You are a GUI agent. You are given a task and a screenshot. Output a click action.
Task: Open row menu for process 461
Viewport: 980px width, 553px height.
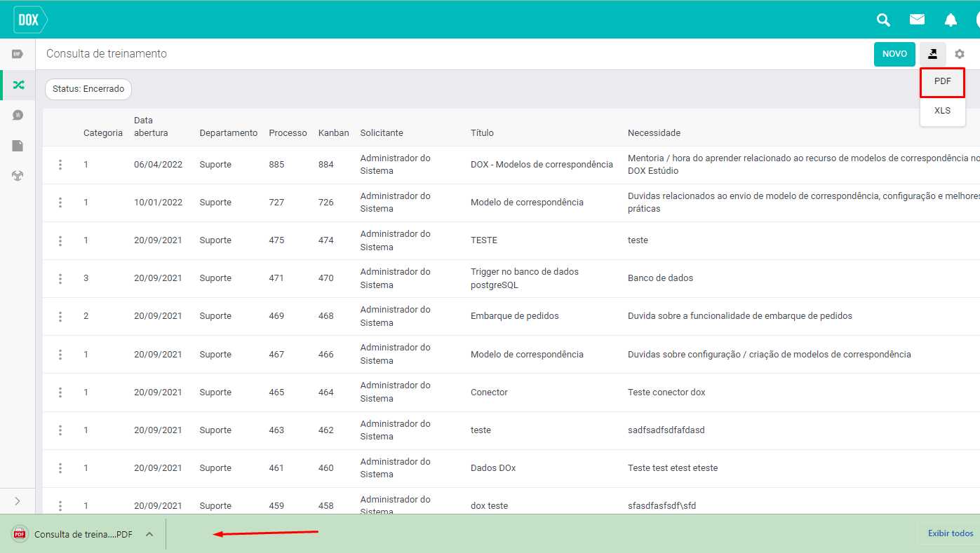point(60,468)
